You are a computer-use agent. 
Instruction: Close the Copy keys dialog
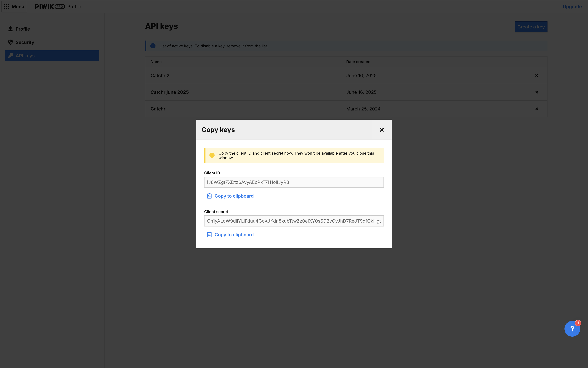tap(382, 130)
